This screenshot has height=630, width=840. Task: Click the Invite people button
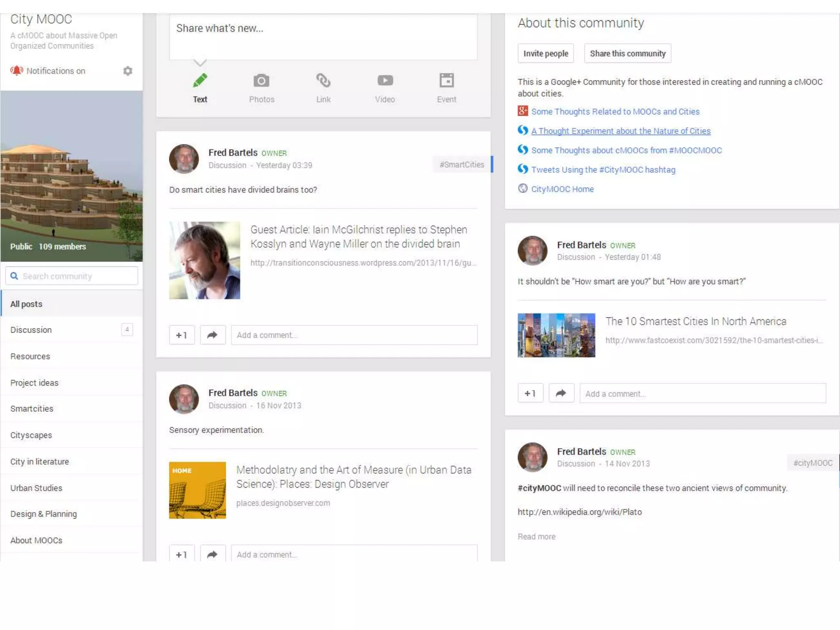click(x=546, y=53)
